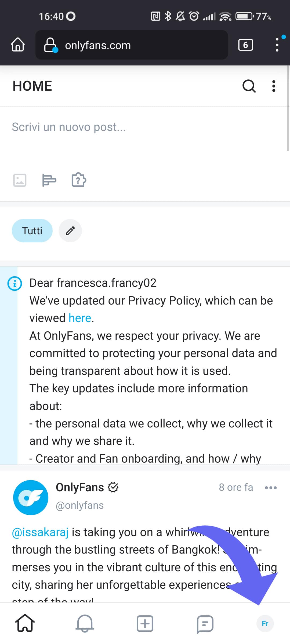This screenshot has width=290, height=644.
Task: Add a quiz with the question-mark icon
Action: click(x=79, y=180)
